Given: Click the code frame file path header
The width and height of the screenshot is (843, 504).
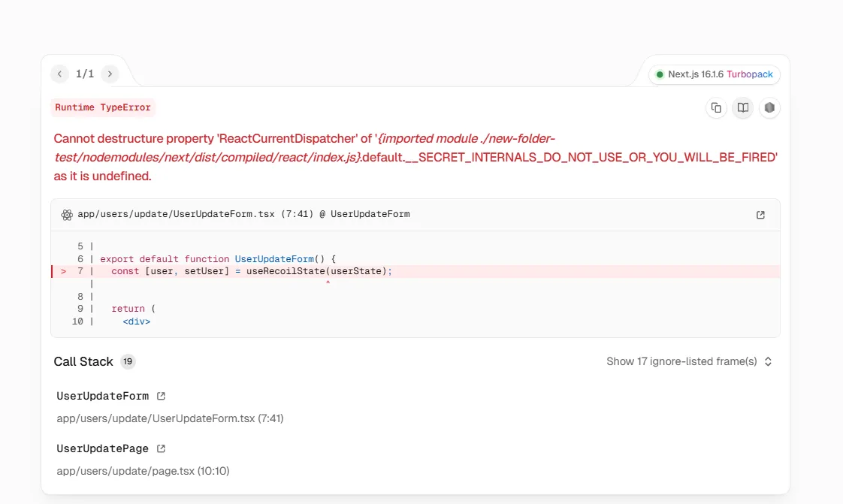Looking at the screenshot, I should coord(243,215).
